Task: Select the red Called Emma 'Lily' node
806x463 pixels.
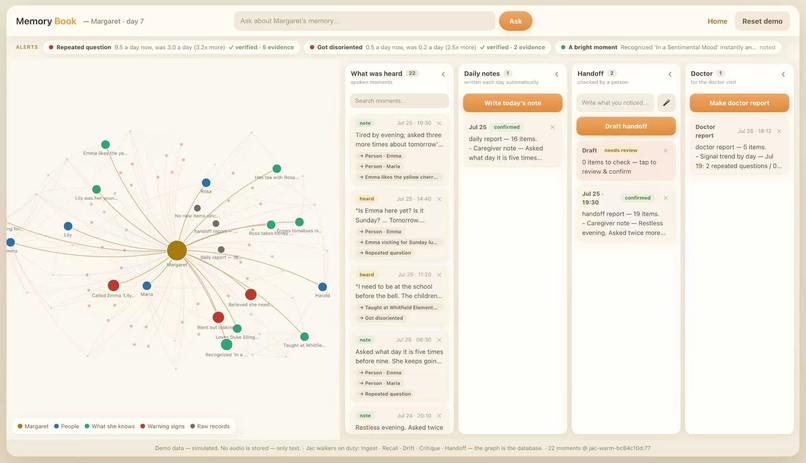Action: (x=114, y=285)
